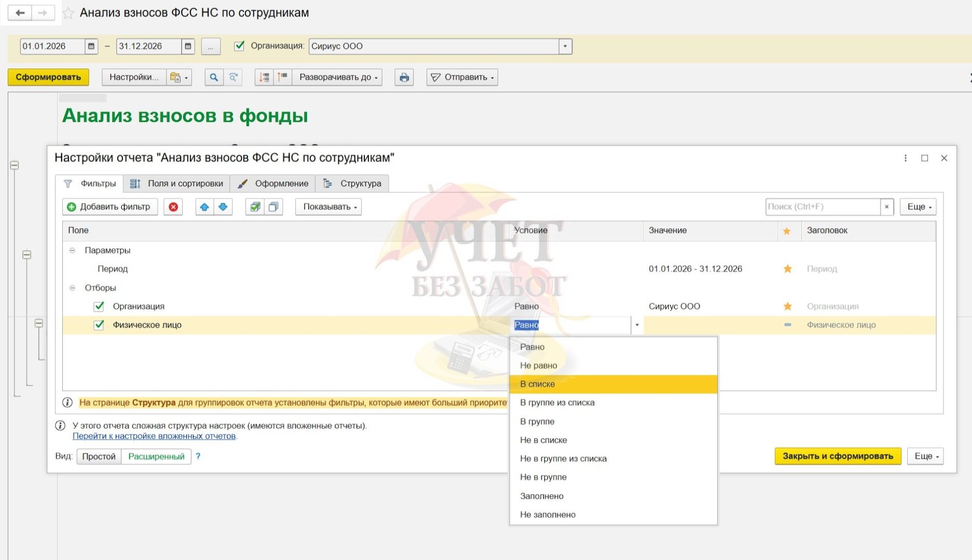
Task: Switch to the Оформление tab
Action: pyautogui.click(x=273, y=184)
